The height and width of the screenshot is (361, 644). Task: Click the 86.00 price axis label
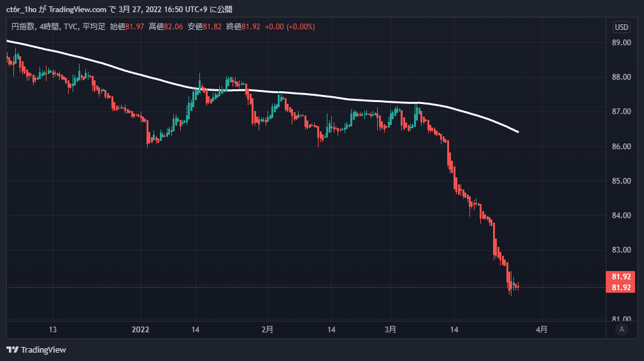(622, 146)
